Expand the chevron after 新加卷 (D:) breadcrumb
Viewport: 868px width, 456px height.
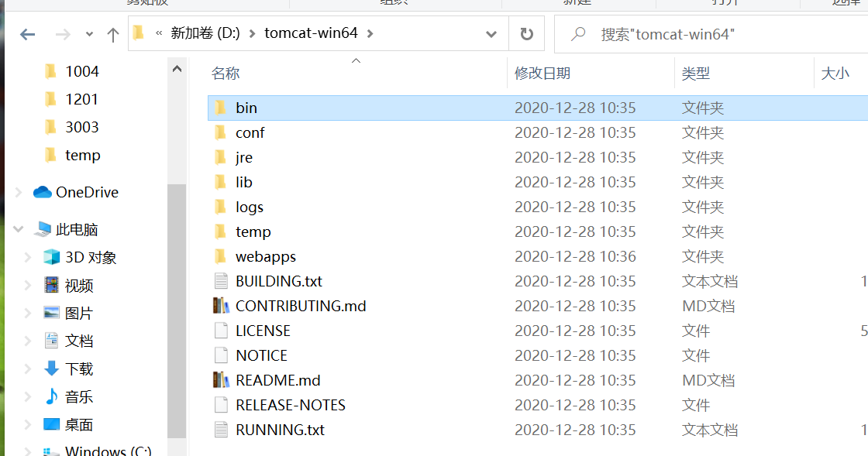pyautogui.click(x=253, y=34)
